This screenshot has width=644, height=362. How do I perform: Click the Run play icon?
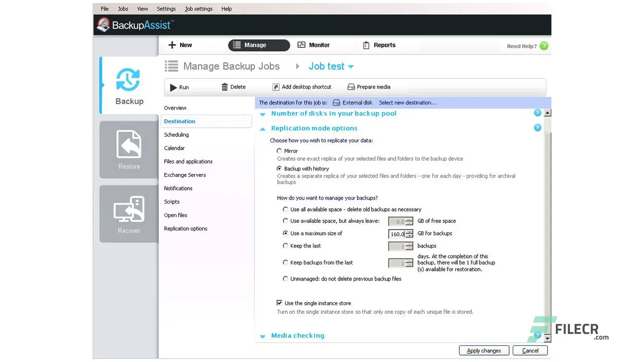(174, 87)
